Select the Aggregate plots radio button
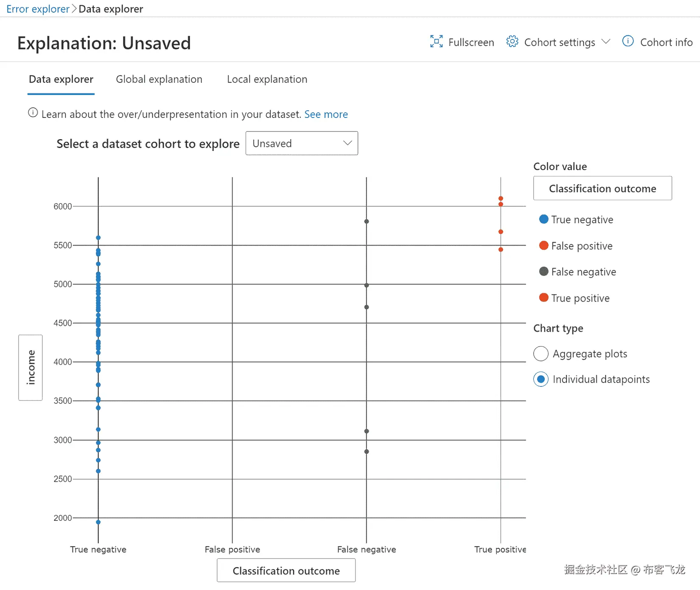Viewport: 700px width, 590px height. [541, 354]
